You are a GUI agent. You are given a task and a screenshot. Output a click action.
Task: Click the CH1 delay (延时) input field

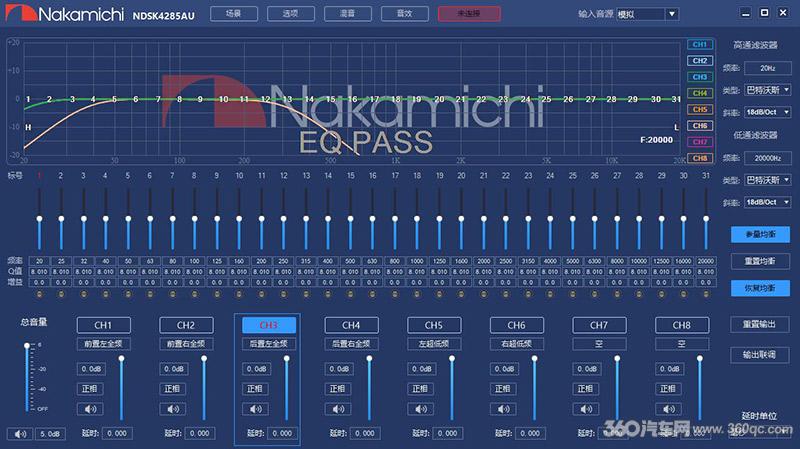click(x=117, y=433)
